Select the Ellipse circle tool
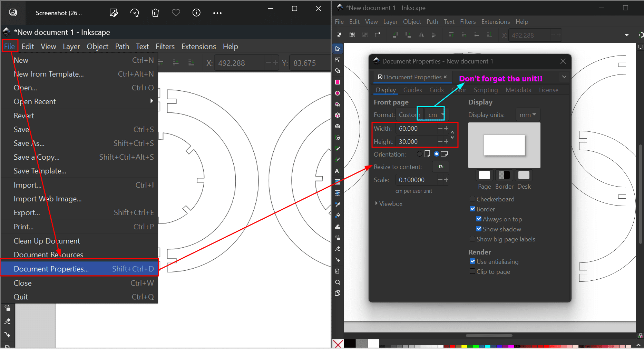This screenshot has height=349, width=644. pos(338,93)
